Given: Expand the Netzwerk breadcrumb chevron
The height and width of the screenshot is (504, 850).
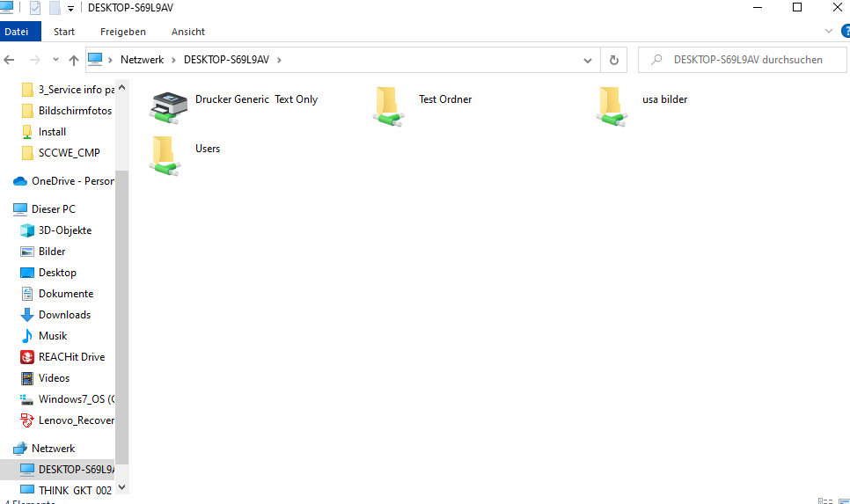Looking at the screenshot, I should (173, 60).
